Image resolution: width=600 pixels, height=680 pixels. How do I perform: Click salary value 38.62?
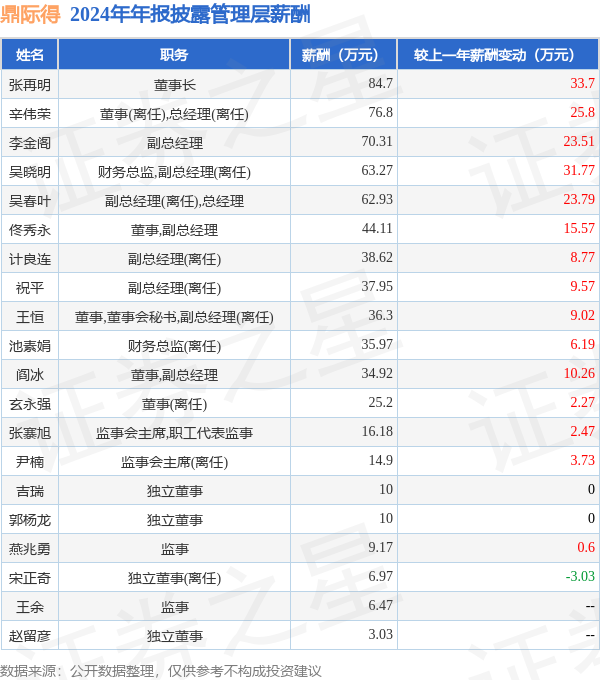pos(377,258)
